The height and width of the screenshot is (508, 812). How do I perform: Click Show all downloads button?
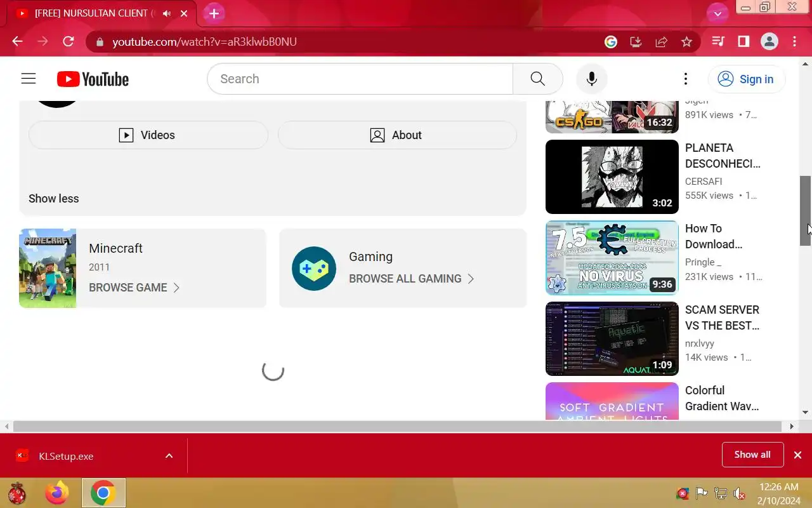tap(752, 455)
